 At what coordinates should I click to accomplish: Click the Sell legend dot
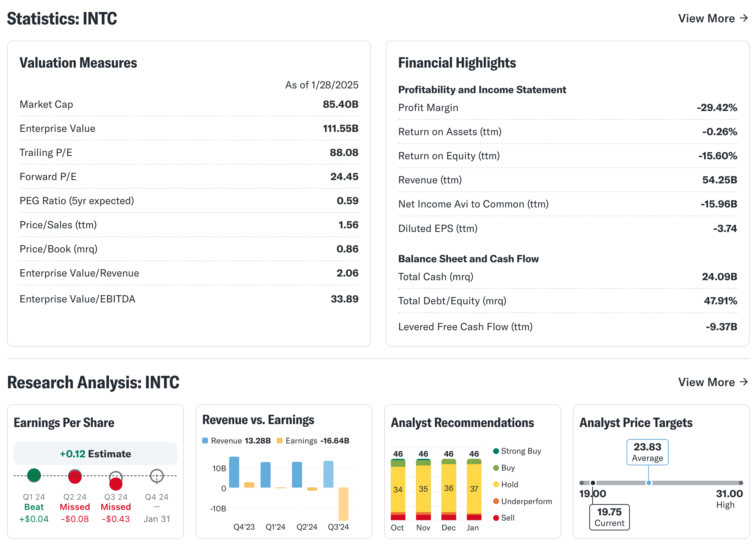pyautogui.click(x=496, y=518)
